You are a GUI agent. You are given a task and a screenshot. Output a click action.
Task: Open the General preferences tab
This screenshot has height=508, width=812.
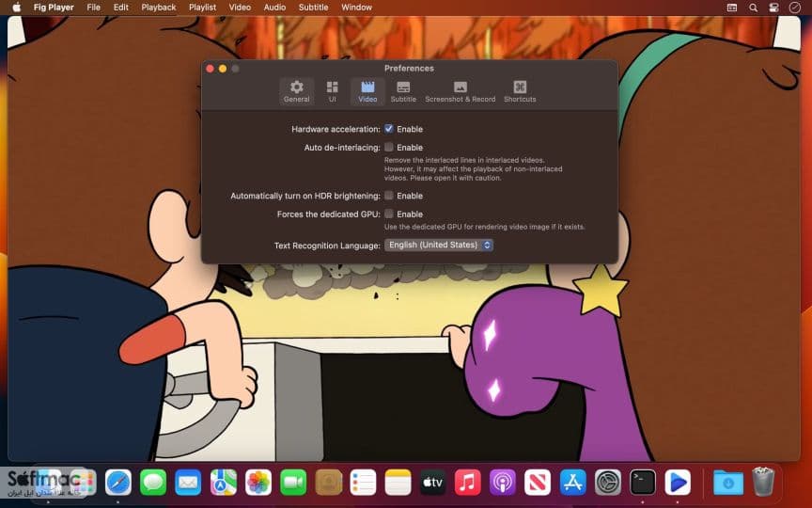(296, 91)
